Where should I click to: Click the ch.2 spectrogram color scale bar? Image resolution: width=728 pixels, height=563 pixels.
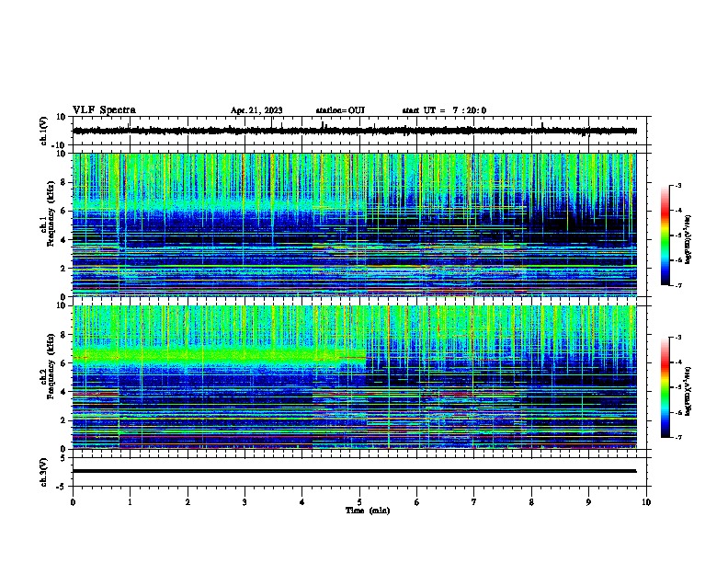tap(665, 387)
